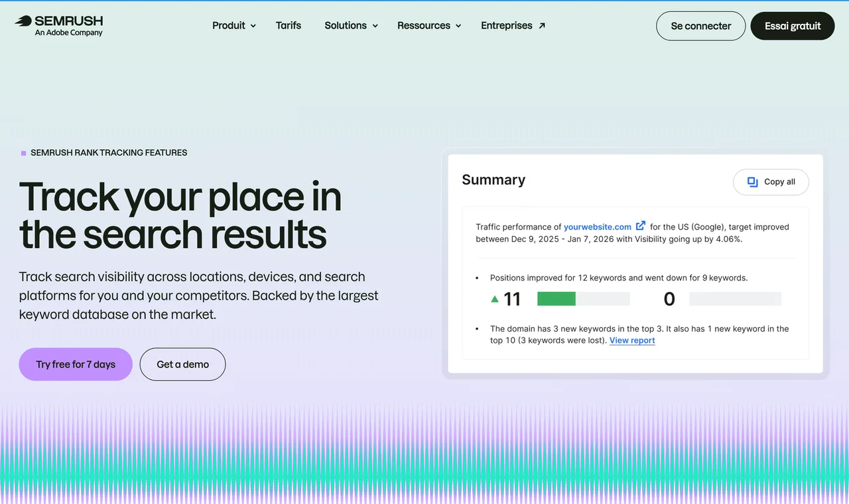Click Track your place in the search results headline

point(180,215)
